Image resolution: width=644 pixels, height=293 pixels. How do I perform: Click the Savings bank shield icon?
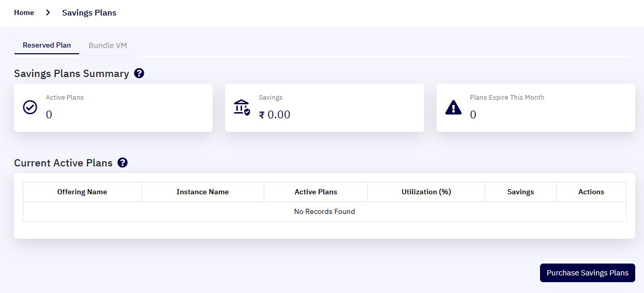pyautogui.click(x=242, y=107)
